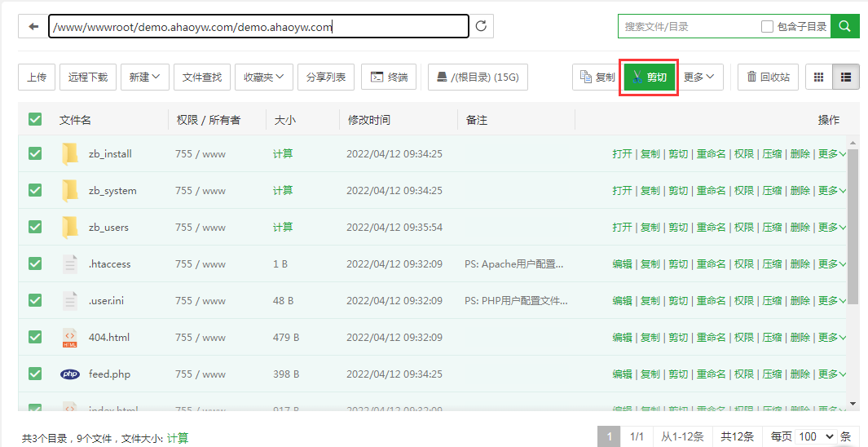
Task: Switch to list view icon
Action: tap(846, 77)
